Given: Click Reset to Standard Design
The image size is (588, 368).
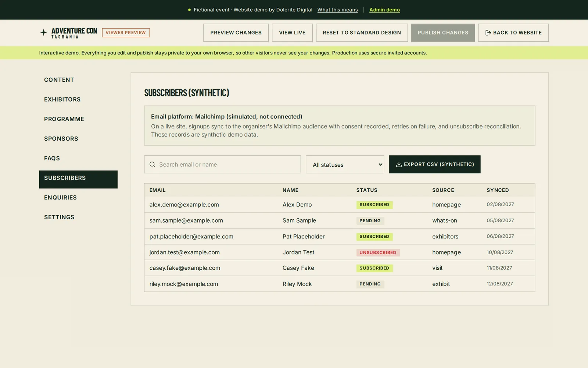Looking at the screenshot, I should click(x=362, y=33).
